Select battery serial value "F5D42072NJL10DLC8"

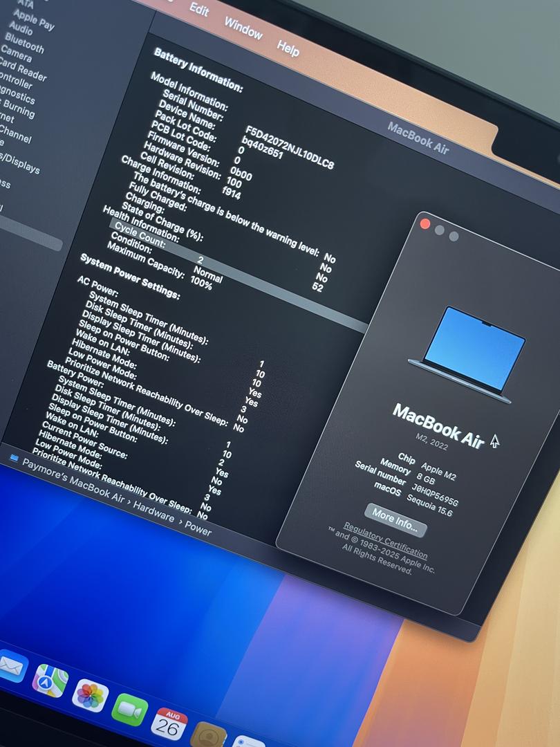coord(290,148)
